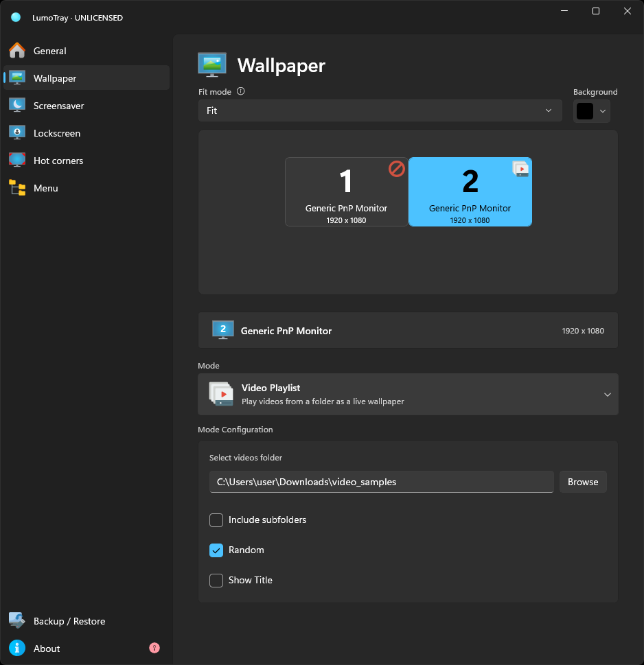644x665 pixels.
Task: Click the black Background color swatch
Action: pos(584,111)
